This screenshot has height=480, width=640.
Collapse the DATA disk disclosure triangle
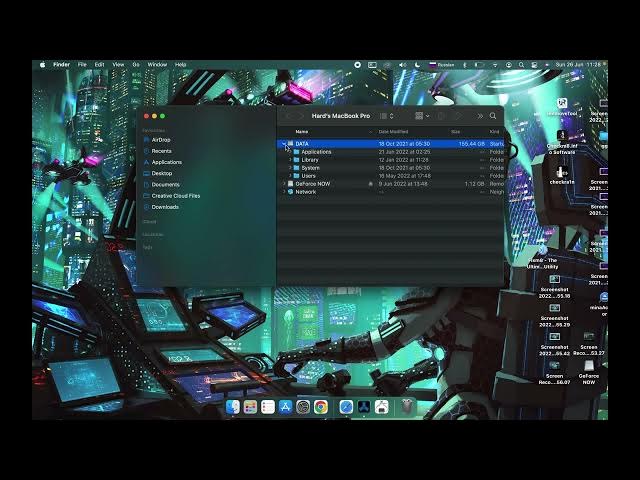tap(284, 144)
